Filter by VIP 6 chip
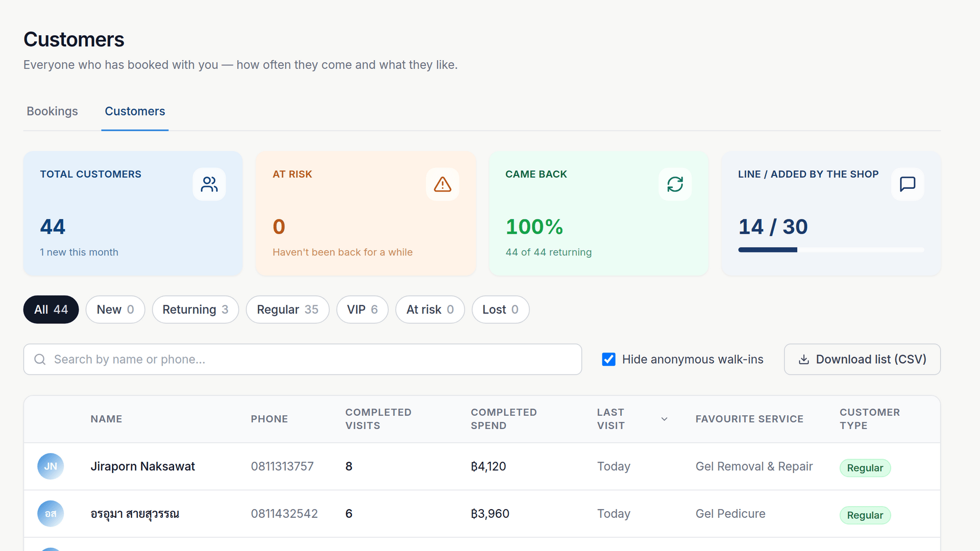The image size is (980, 551). click(362, 310)
